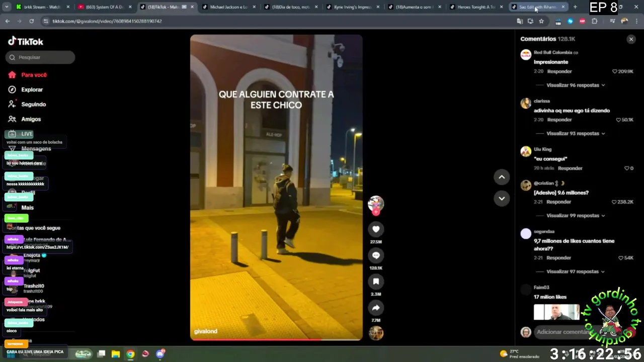Follow the author with the red plus badge
Screen dimensions: 644x362
pos(376,212)
